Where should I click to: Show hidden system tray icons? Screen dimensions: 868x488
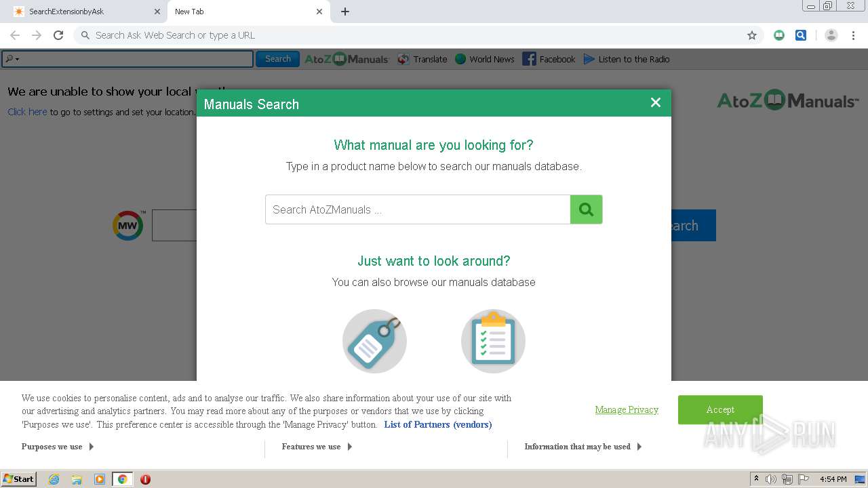(756, 479)
